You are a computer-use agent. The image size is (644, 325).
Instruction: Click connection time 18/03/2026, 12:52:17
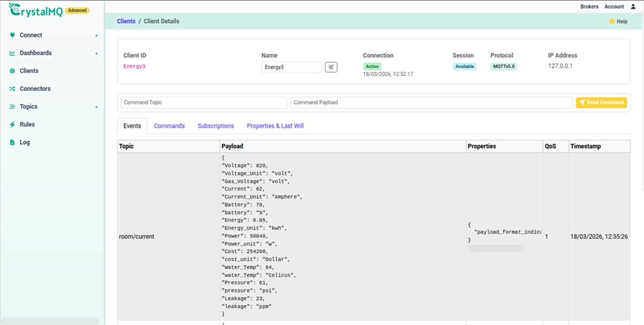388,74
